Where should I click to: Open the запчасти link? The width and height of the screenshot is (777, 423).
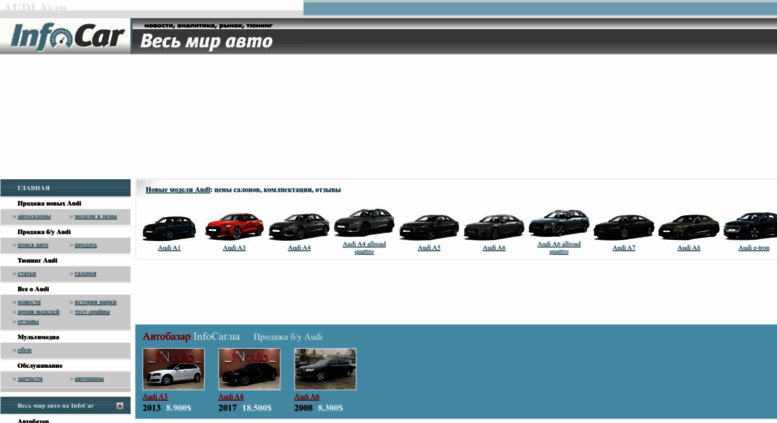click(30, 379)
